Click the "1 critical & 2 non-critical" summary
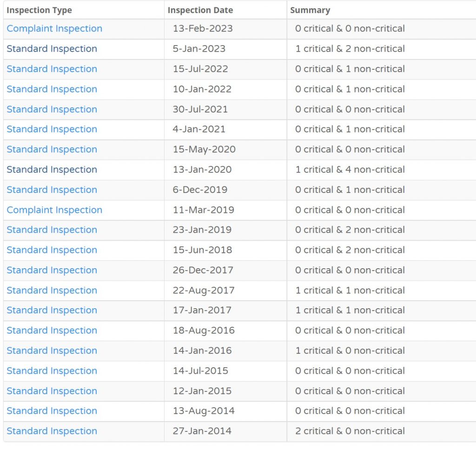The height and width of the screenshot is (456, 476). (350, 49)
